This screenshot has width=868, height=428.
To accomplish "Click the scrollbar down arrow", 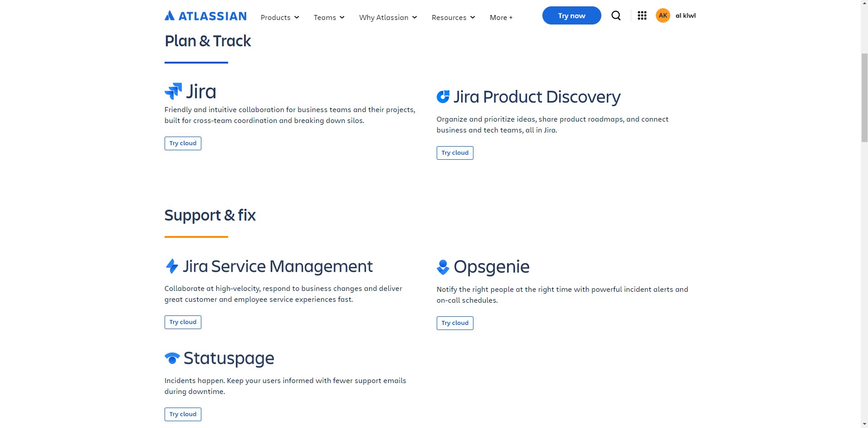I will point(864,424).
